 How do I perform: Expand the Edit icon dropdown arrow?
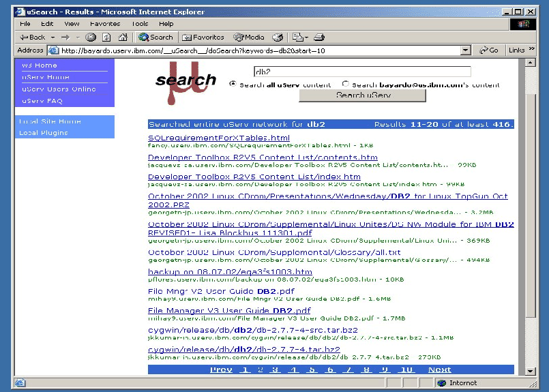(306, 37)
